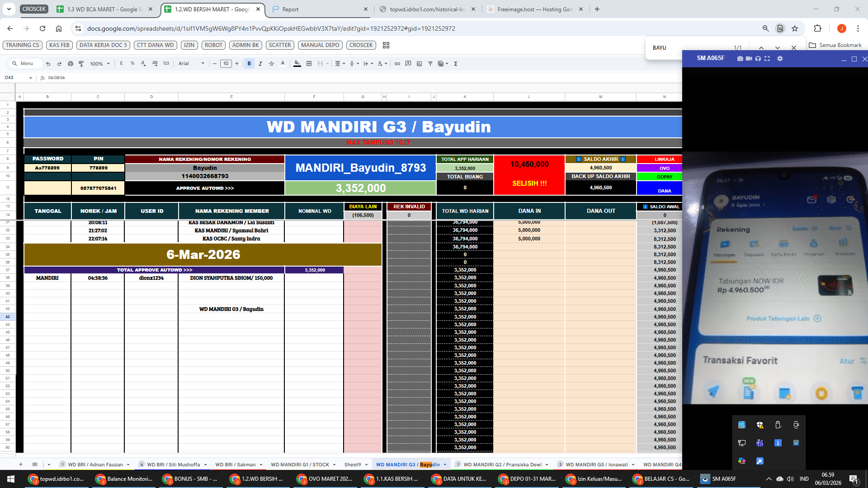Screen dimensions: 868x488
Task: Open the fill color picker
Action: tap(297, 64)
